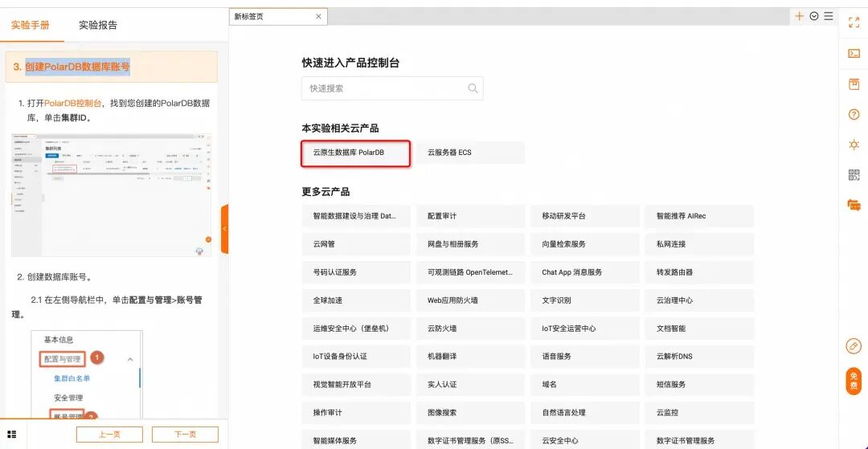The height and width of the screenshot is (449, 868).
Task: Click the 下一页 button
Action: pos(186,435)
